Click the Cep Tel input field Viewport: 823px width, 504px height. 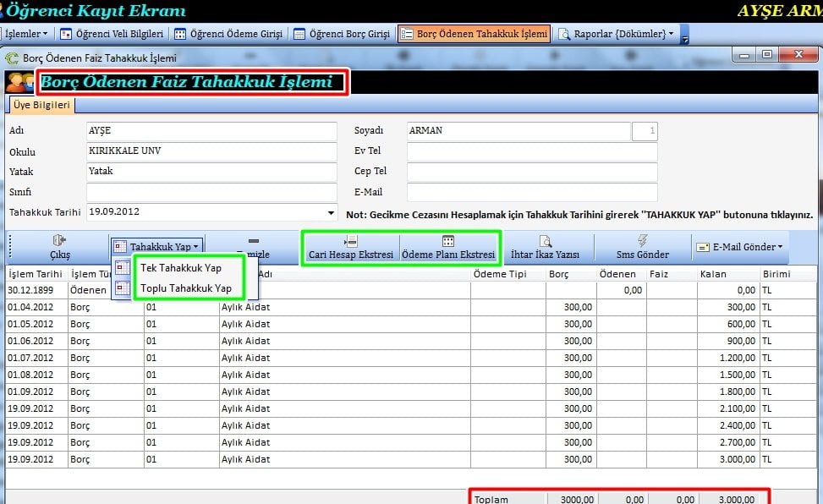(x=531, y=173)
